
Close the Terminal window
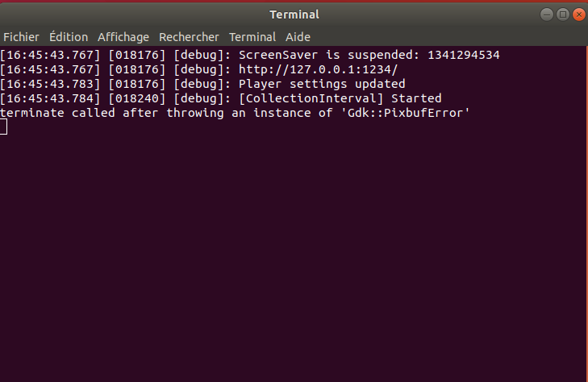tap(579, 15)
